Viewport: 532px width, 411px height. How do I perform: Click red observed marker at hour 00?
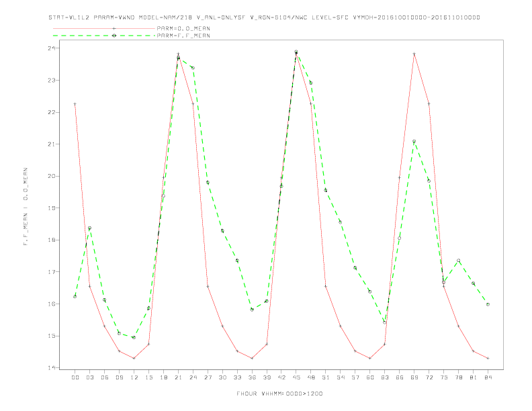coord(75,104)
